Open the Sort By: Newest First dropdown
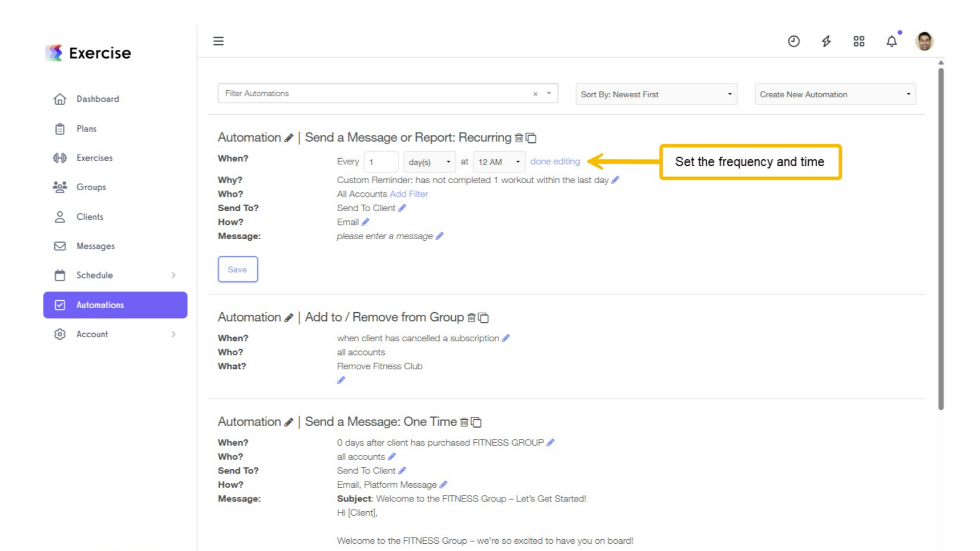 (656, 94)
